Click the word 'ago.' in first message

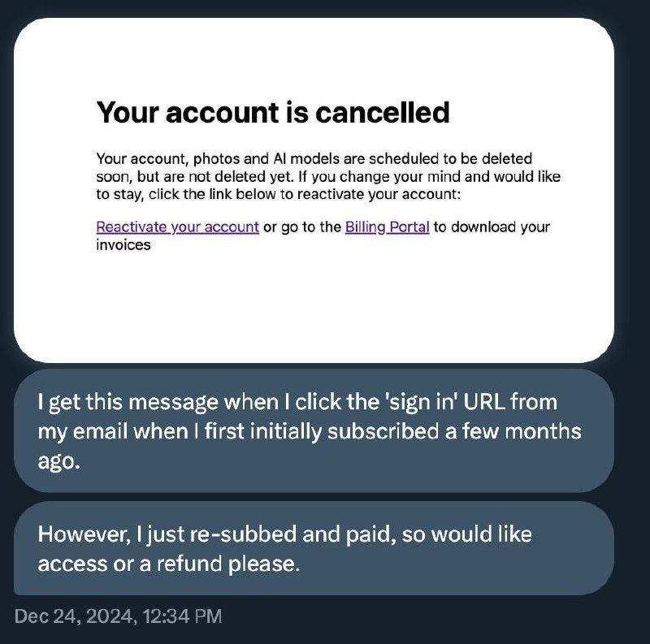pos(56,459)
